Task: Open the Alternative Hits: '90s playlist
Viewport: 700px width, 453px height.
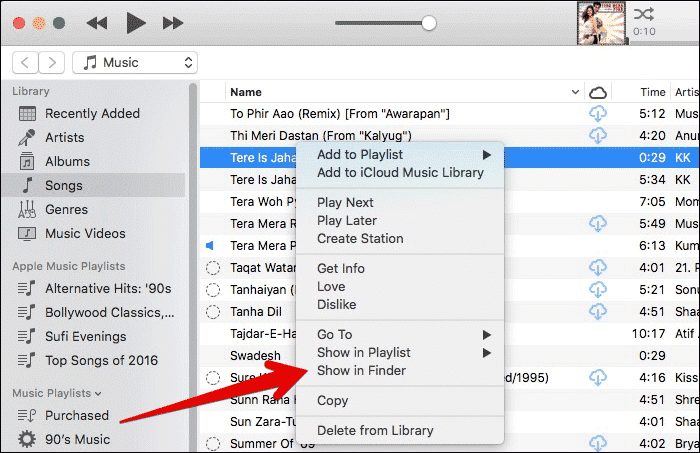Action: [108, 288]
